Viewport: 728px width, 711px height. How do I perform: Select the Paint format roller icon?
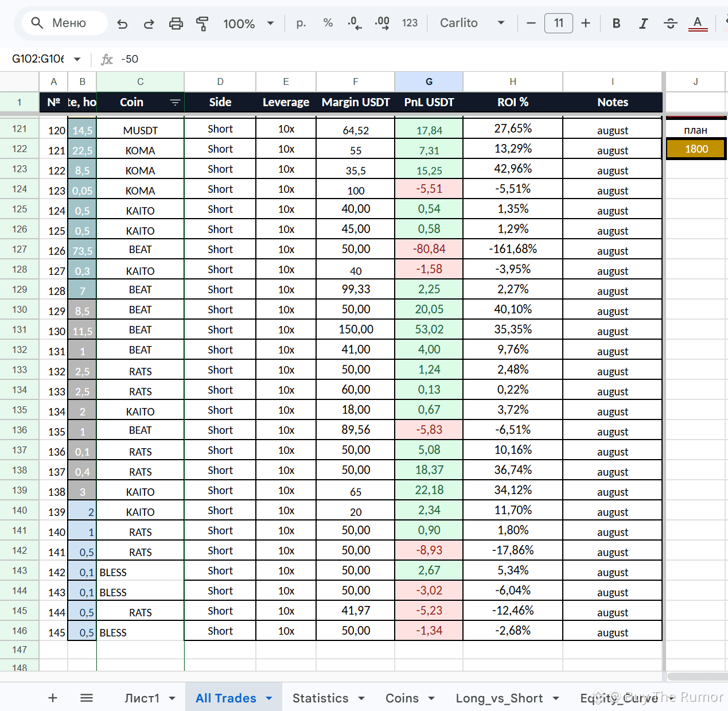pyautogui.click(x=202, y=24)
